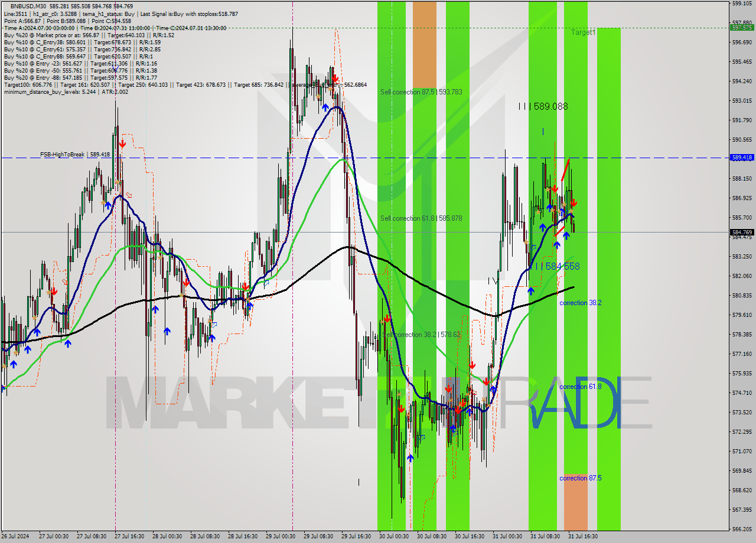Click 574.710 on the price axis
The height and width of the screenshot is (543, 756).
(x=742, y=393)
